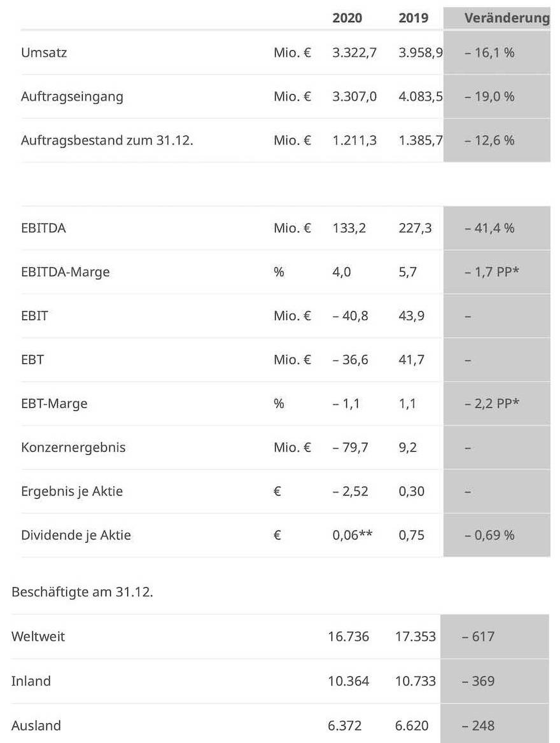This screenshot has height=743, width=560.
Task: Click the EBITDA-Marge row label
Action: click(x=65, y=272)
